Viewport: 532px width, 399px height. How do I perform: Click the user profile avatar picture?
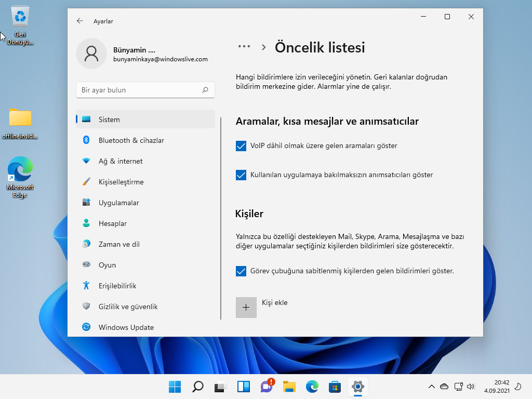click(x=91, y=54)
